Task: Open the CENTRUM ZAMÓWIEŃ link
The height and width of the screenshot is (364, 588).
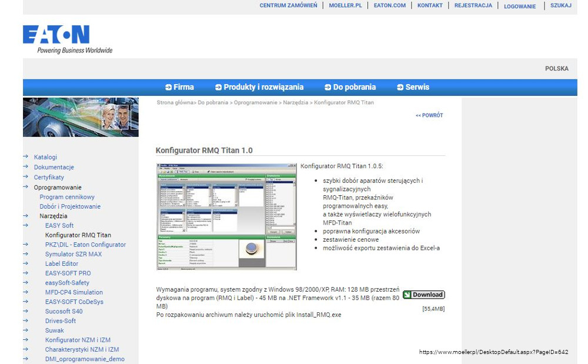Action: [x=288, y=6]
